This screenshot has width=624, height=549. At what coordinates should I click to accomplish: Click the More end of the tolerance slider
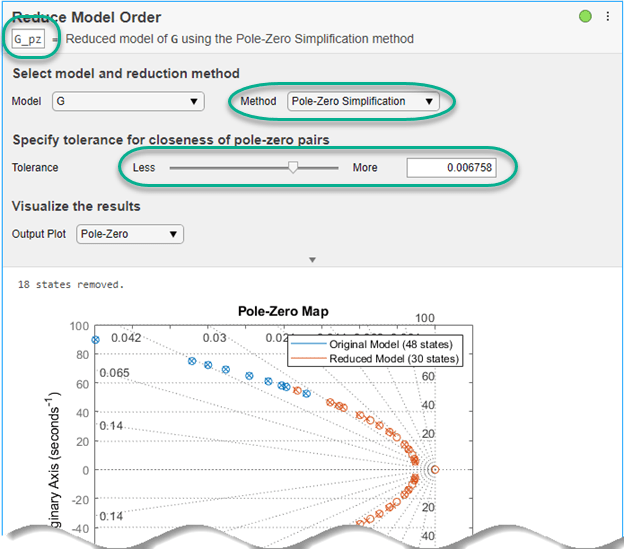click(x=365, y=168)
